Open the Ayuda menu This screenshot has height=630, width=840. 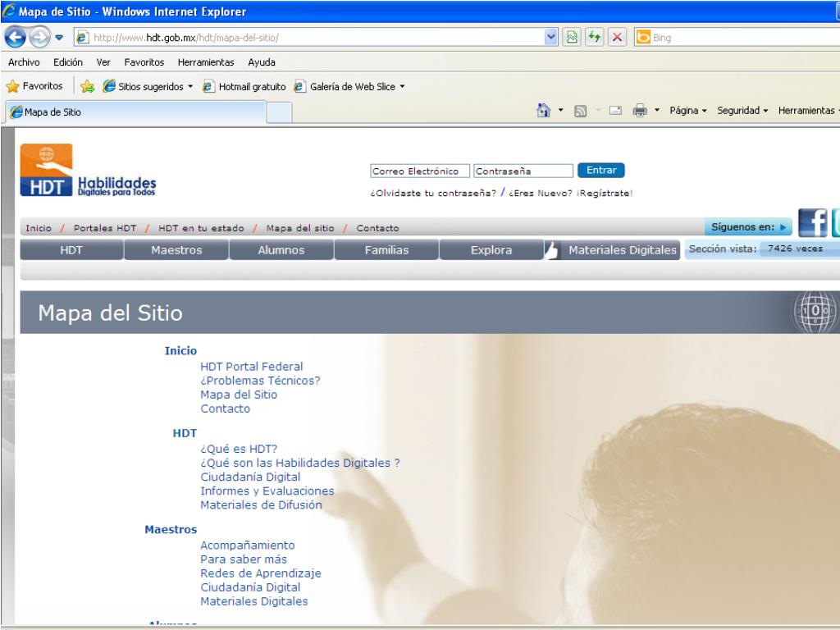pyautogui.click(x=262, y=62)
